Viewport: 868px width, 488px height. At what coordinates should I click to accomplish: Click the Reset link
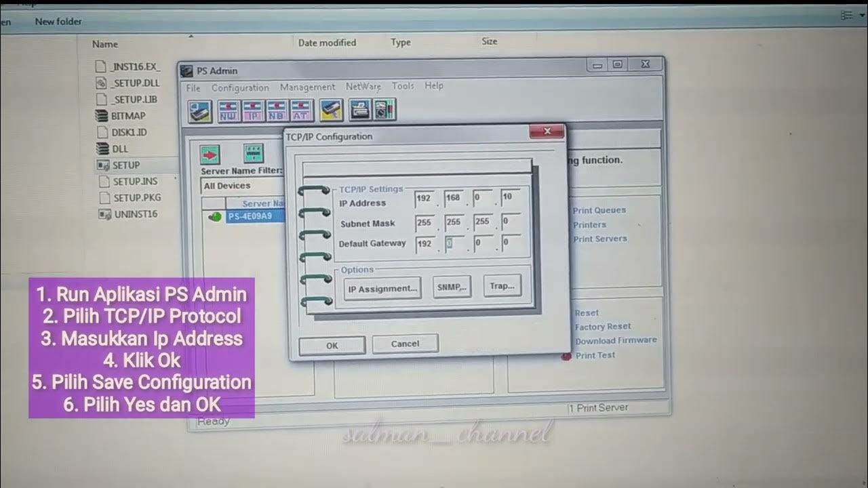tap(587, 312)
